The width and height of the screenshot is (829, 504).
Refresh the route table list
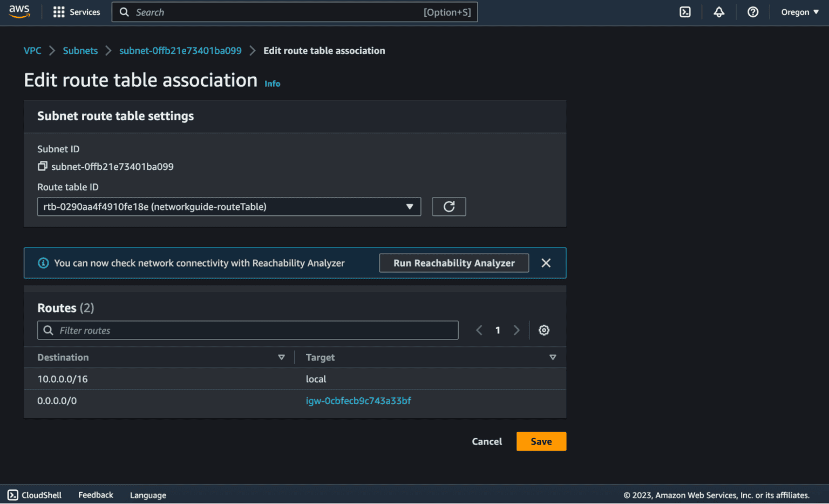point(449,207)
